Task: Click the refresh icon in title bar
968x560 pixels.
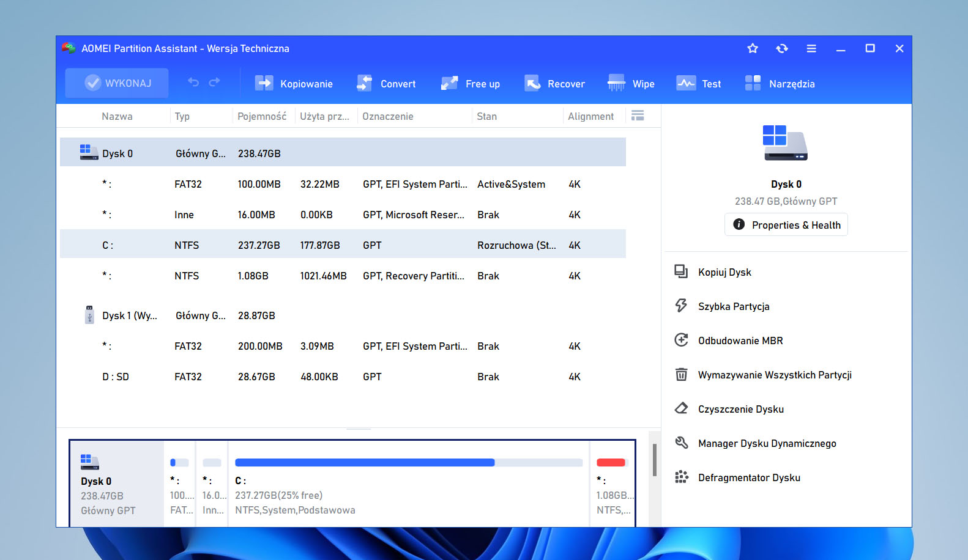Action: pyautogui.click(x=782, y=48)
